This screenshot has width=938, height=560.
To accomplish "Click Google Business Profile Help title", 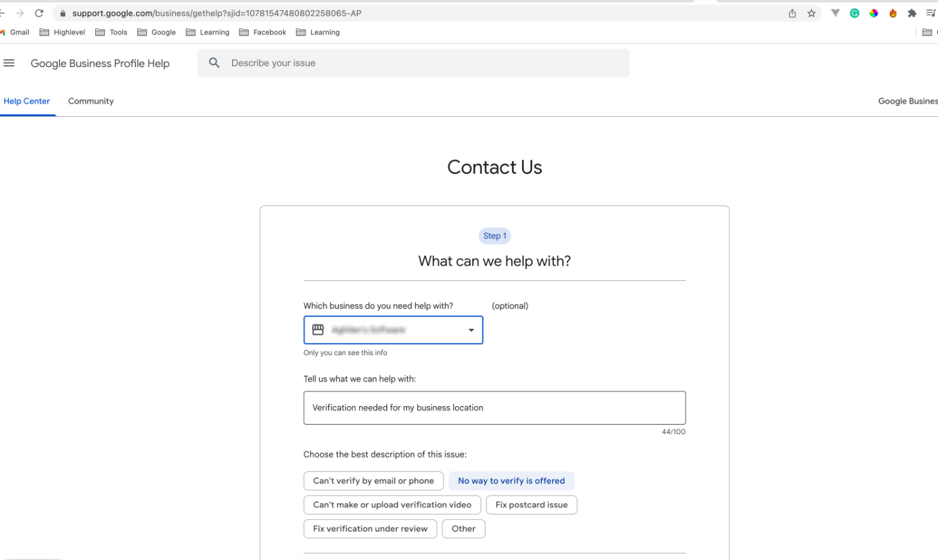I will coord(100,63).
